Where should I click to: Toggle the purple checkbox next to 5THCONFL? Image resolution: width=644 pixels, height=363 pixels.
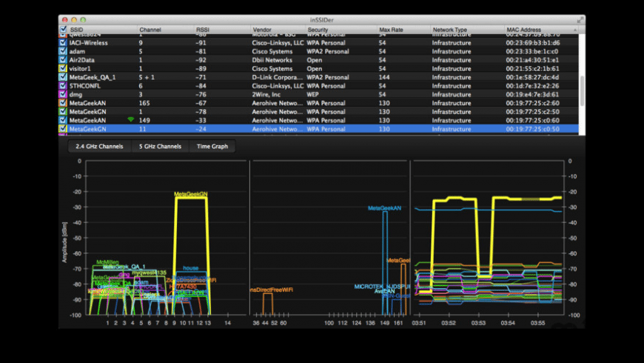coord(63,86)
